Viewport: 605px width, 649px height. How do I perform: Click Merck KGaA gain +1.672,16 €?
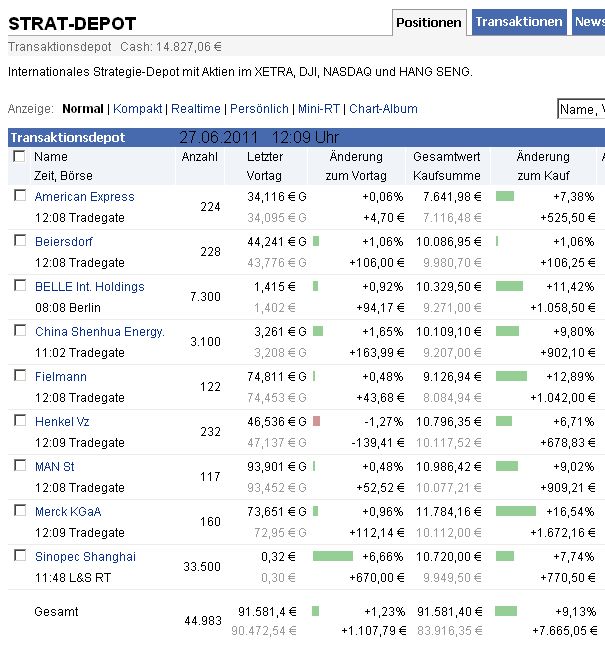(x=563, y=533)
